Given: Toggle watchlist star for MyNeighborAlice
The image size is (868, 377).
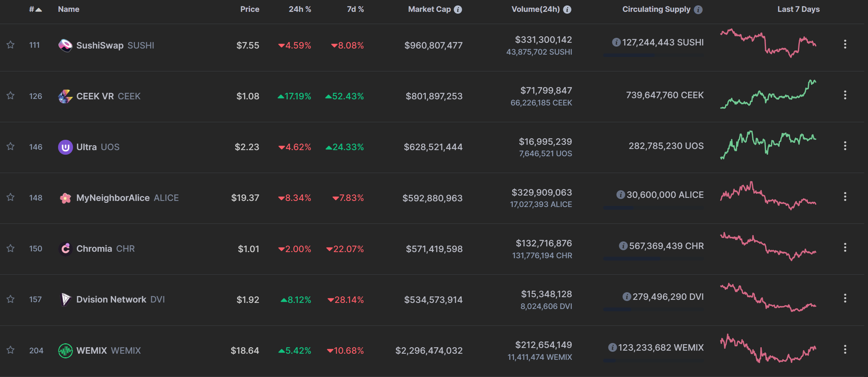Looking at the screenshot, I should 11,197.
